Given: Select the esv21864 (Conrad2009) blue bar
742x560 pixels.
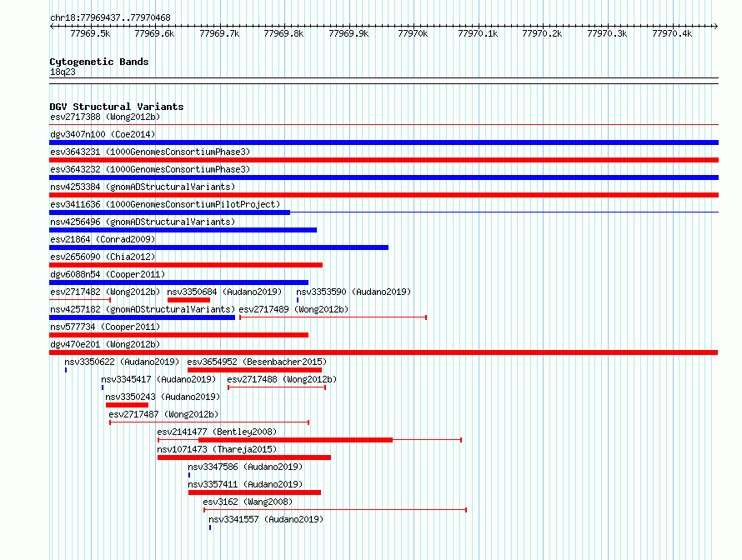Looking at the screenshot, I should (x=218, y=247).
